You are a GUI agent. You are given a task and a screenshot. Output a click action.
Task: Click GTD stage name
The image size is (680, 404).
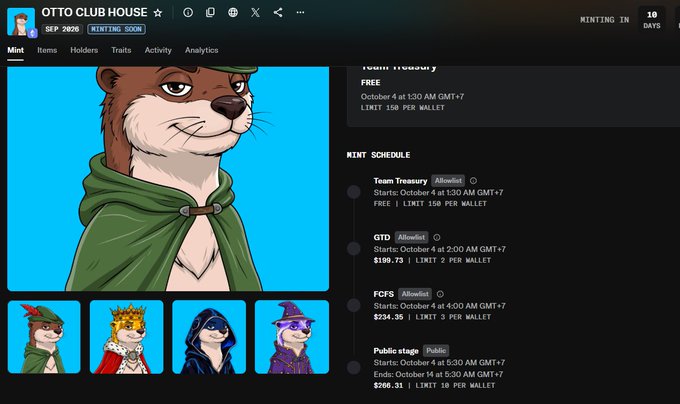tap(382, 238)
